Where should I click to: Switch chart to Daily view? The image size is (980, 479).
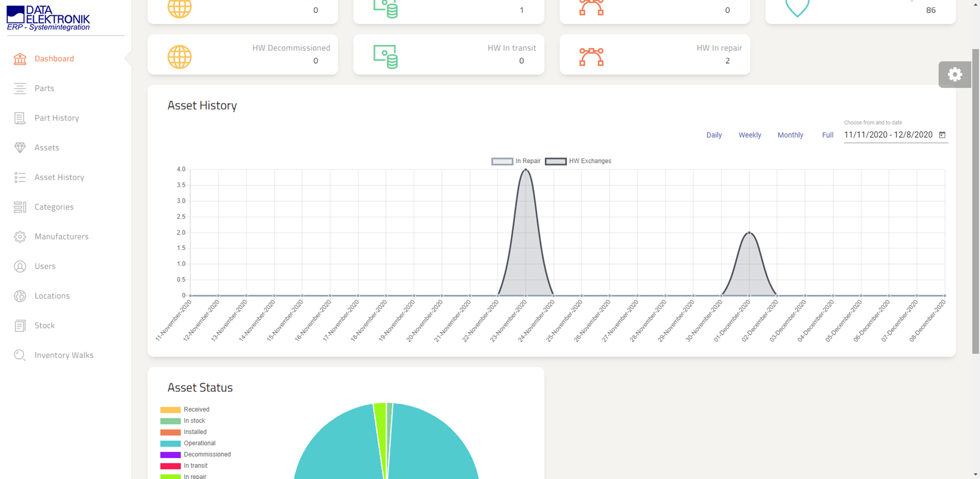pos(714,135)
